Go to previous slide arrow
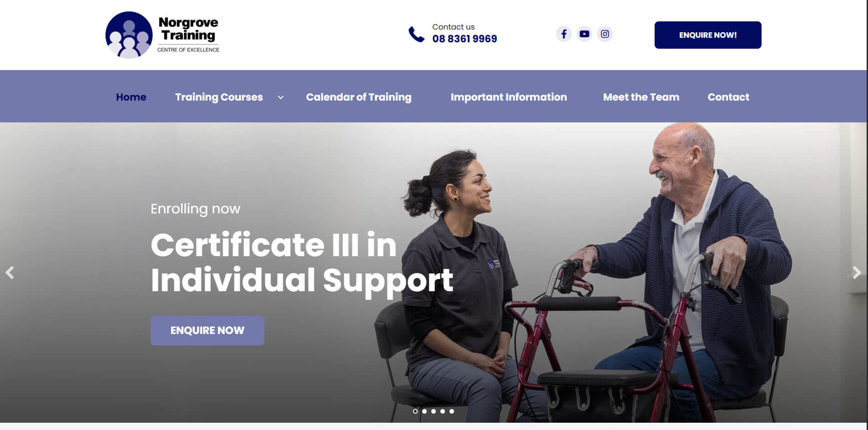868x430 pixels. pos(10,273)
